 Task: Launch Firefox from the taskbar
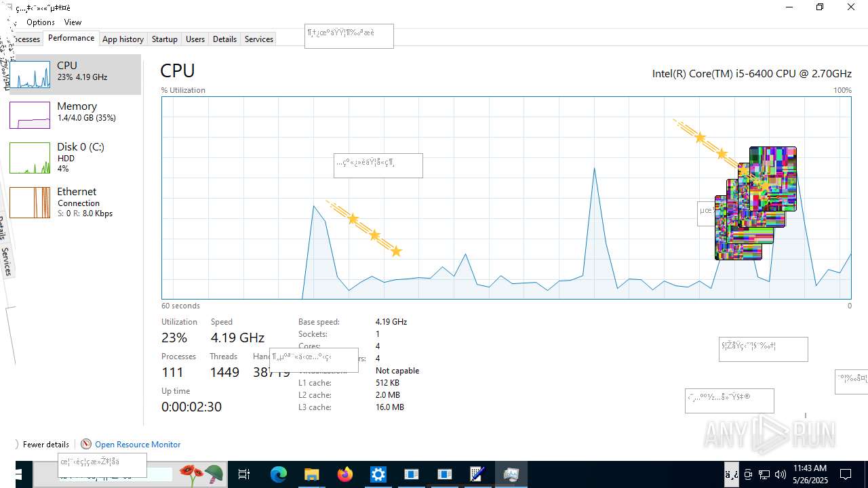[345, 474]
